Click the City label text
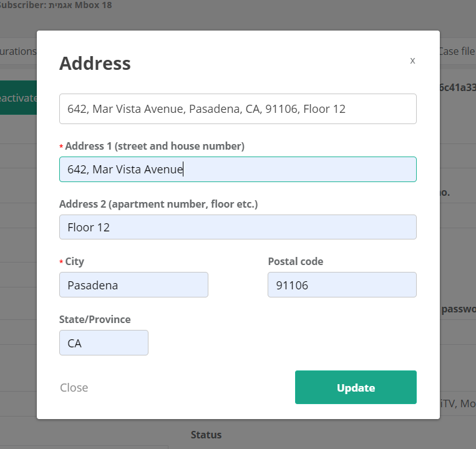 point(74,262)
